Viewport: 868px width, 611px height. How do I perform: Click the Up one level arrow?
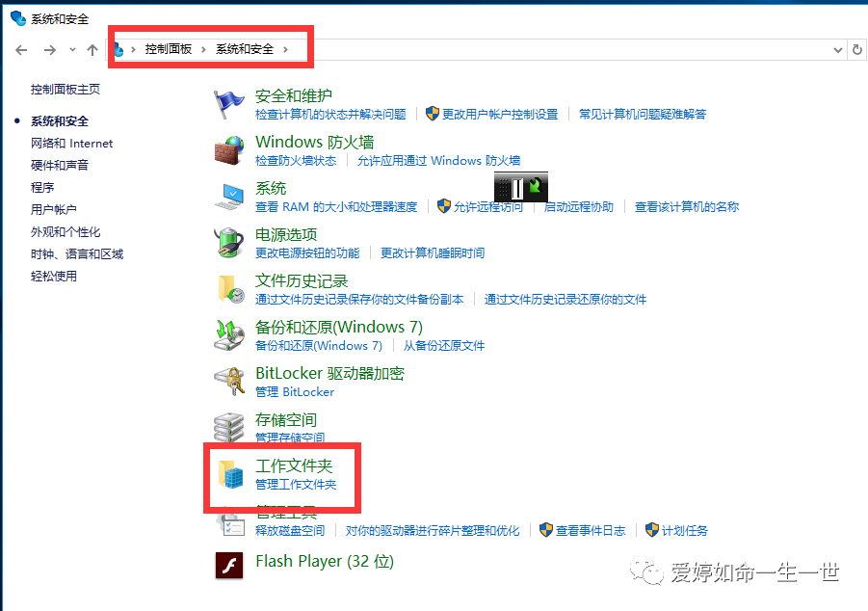92,50
